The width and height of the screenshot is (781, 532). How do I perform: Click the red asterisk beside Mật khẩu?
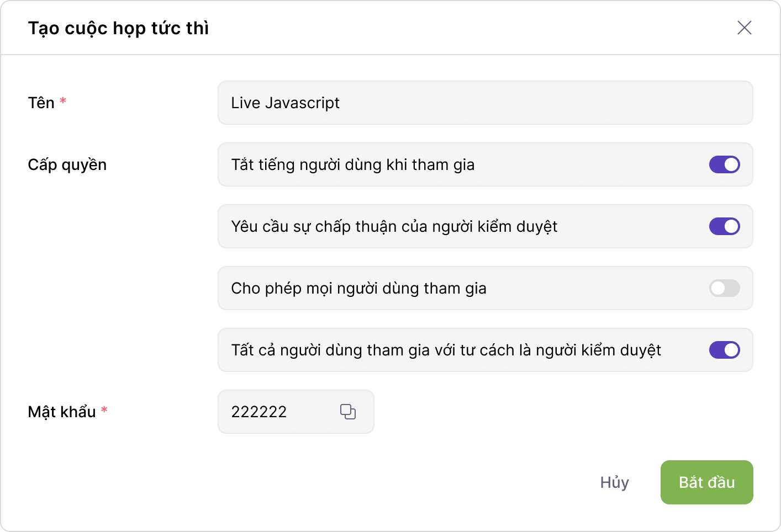tap(104, 410)
